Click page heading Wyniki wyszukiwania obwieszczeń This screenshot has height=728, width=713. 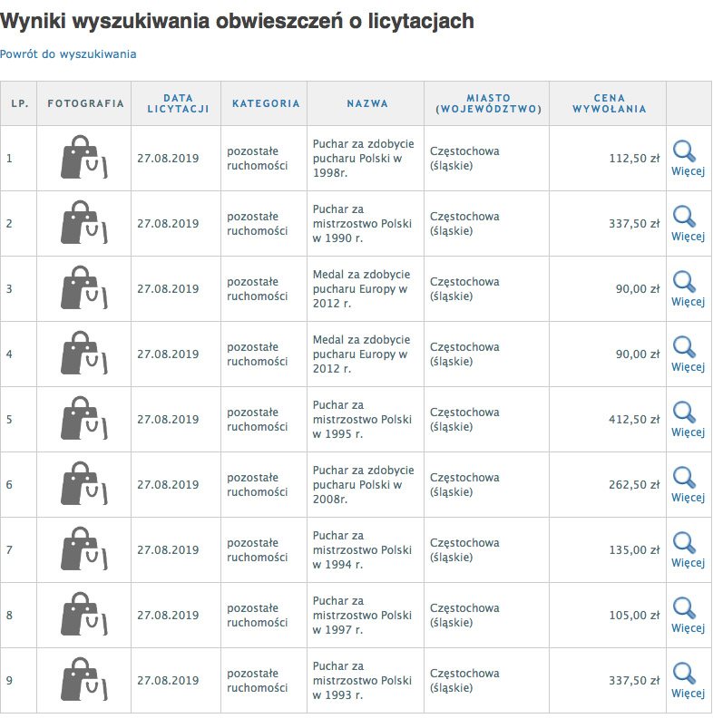pos(237,22)
